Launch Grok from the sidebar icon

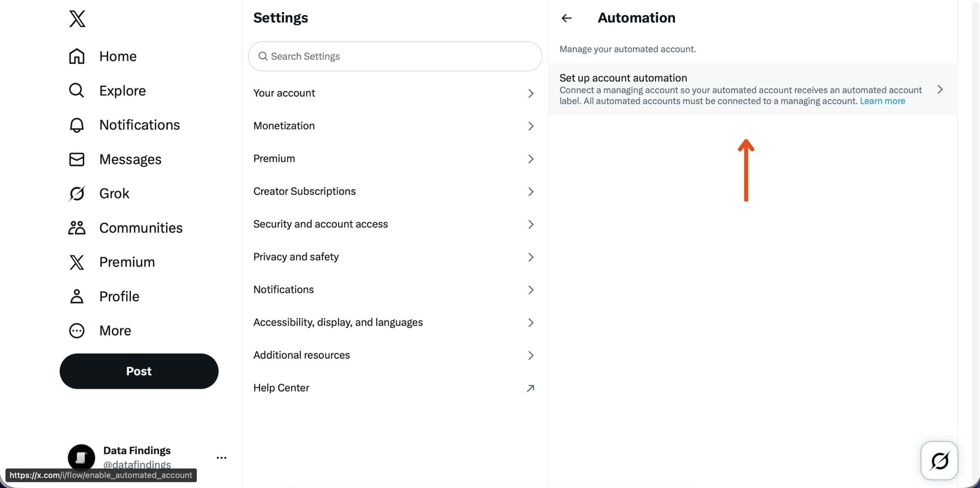tap(77, 194)
